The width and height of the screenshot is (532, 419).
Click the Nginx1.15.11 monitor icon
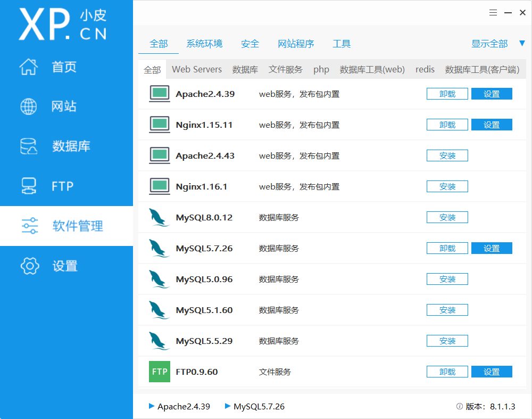click(160, 125)
